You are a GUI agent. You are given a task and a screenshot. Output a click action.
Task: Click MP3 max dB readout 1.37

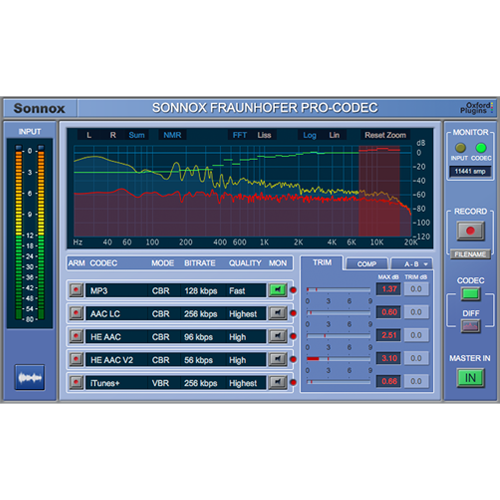click(389, 289)
